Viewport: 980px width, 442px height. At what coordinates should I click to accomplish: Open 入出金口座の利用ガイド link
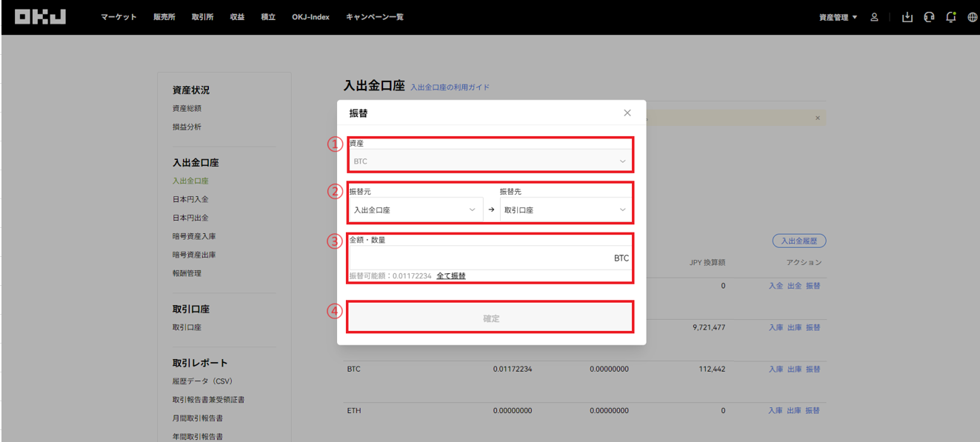[x=450, y=87]
